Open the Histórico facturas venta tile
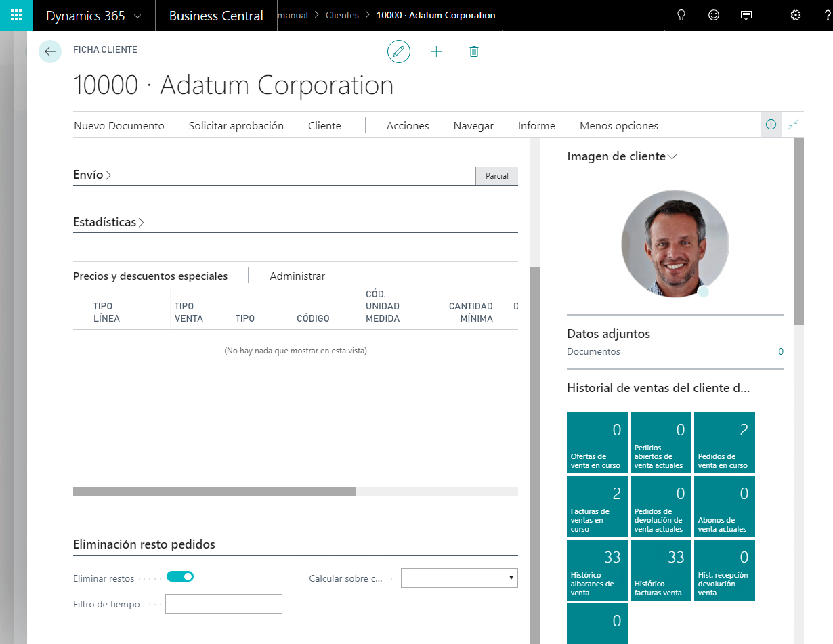 (660, 570)
